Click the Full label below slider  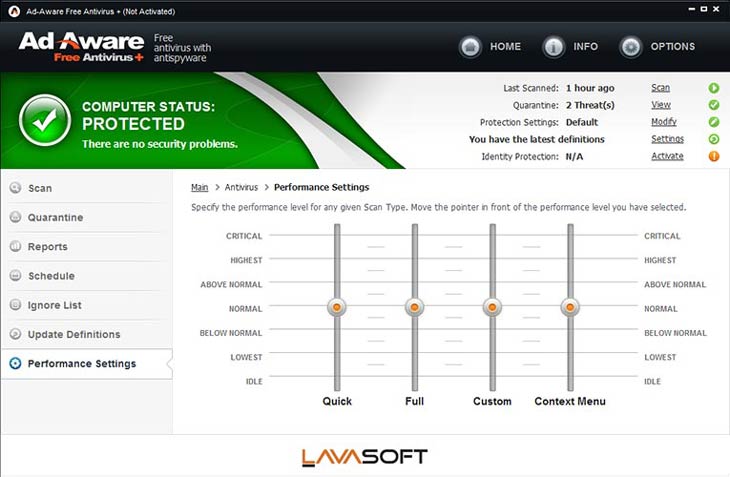[414, 401]
